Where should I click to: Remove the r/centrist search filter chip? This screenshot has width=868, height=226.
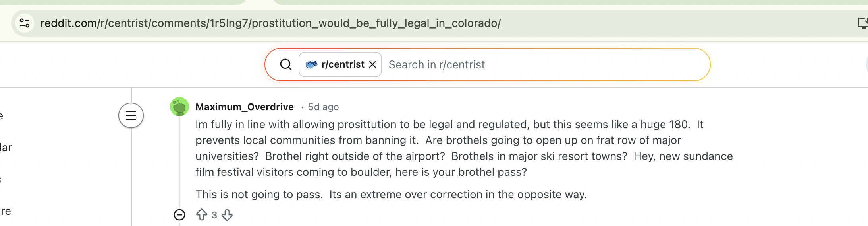tap(372, 64)
